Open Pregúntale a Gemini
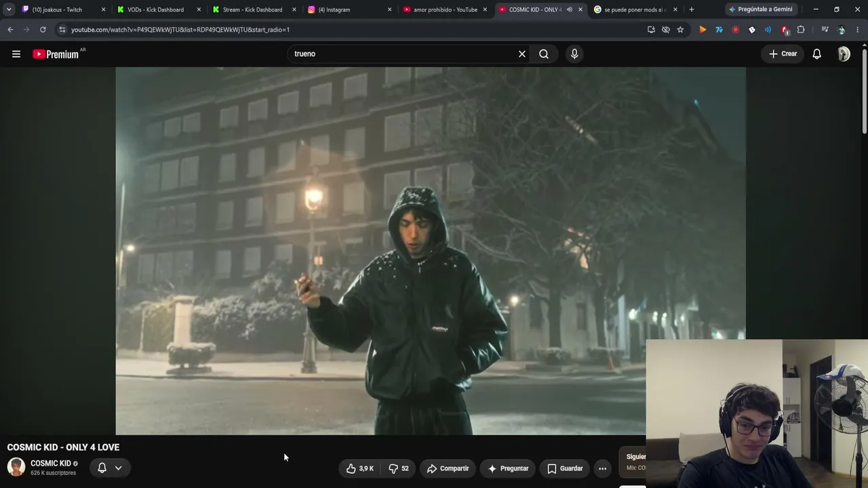 pyautogui.click(x=759, y=9)
